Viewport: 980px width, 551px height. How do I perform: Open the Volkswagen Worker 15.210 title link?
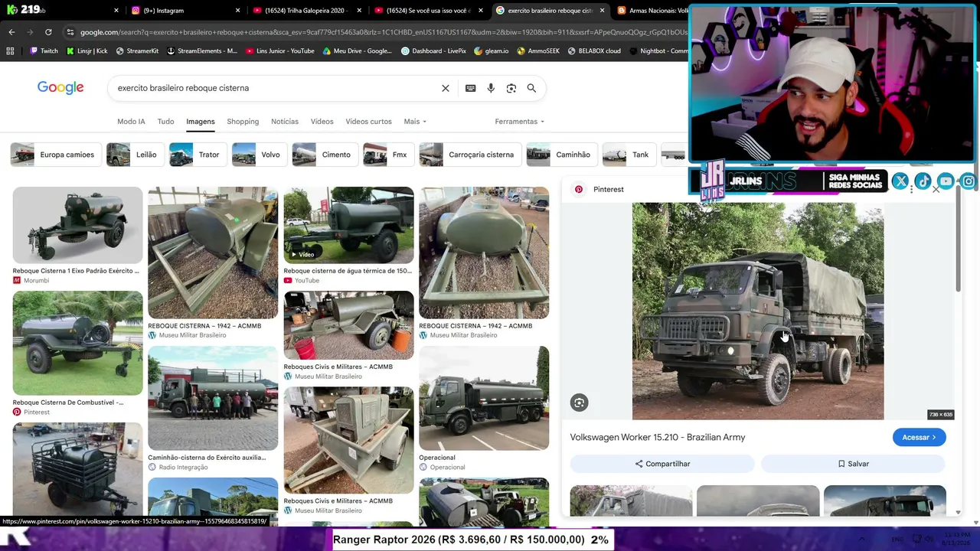tap(658, 437)
